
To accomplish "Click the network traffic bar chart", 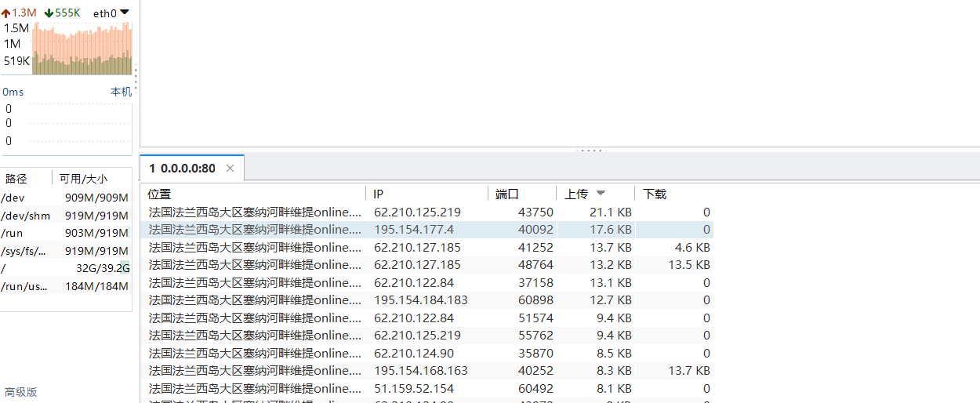I will (82, 49).
